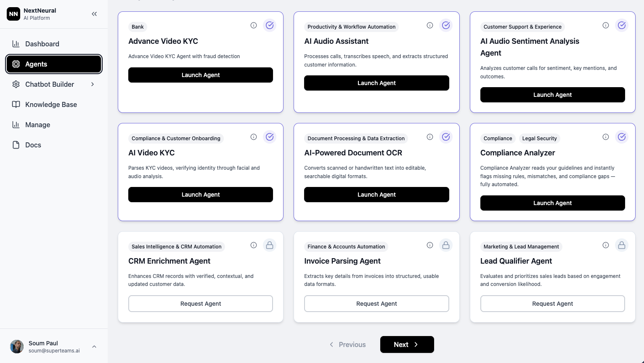Image resolution: width=644 pixels, height=363 pixels.
Task: Expand the Chatbot Builder submenu
Action: click(x=93, y=84)
